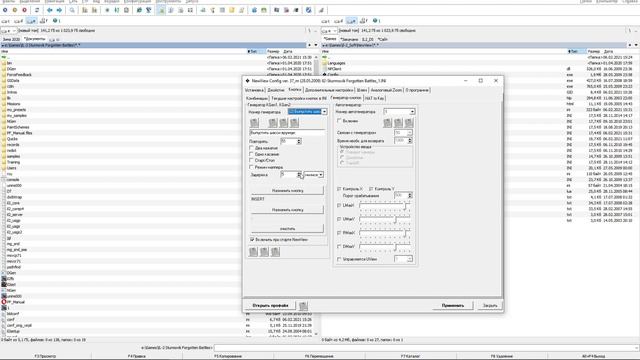This screenshot has height=360, width=640.
Task: Sort the left panel by the Дата column
Action: point(288,51)
